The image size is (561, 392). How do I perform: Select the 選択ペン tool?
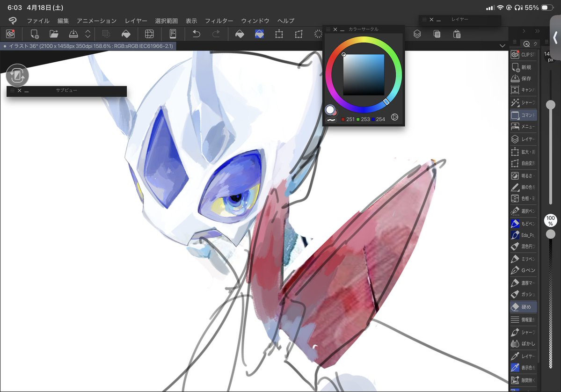tap(524, 211)
